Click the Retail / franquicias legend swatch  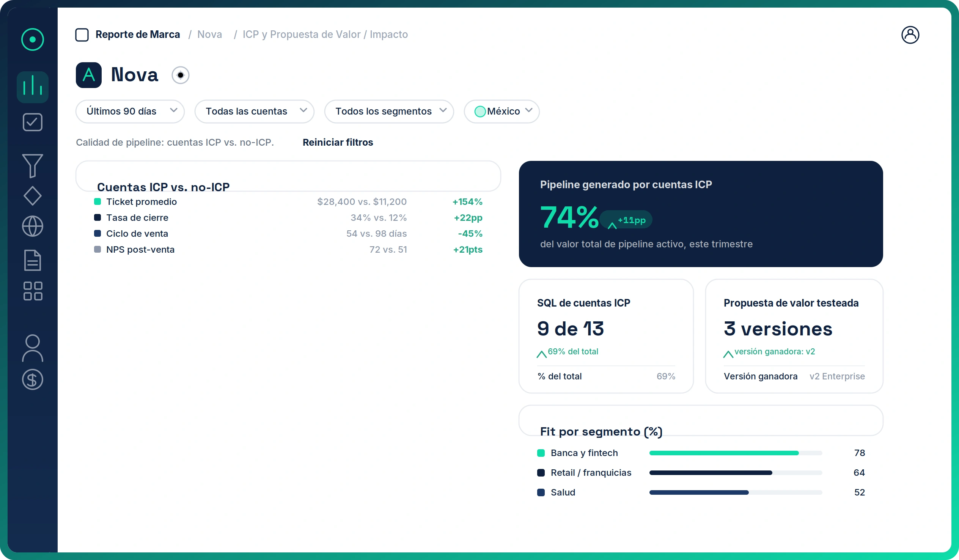coord(541,473)
